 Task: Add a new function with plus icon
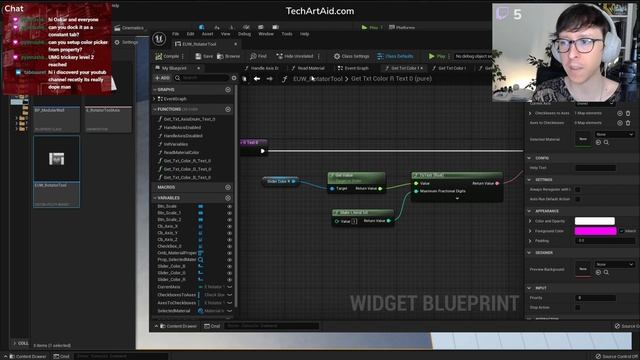pos(228,109)
